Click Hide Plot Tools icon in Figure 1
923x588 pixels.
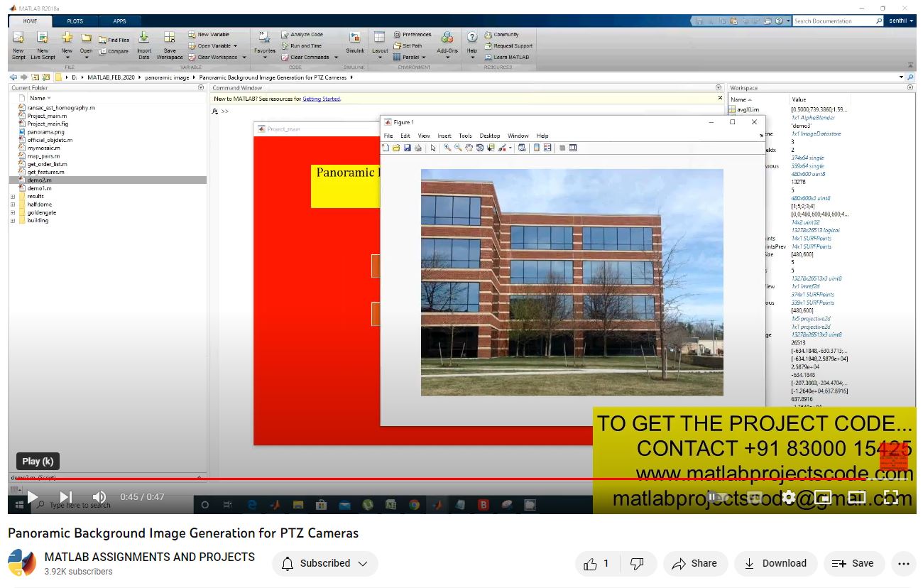coord(562,148)
